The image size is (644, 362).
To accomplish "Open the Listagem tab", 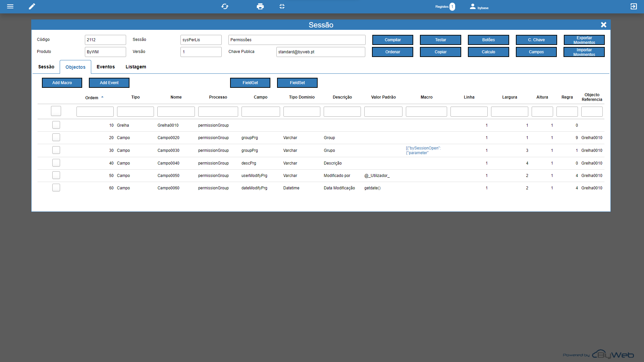I will pyautogui.click(x=136, y=67).
